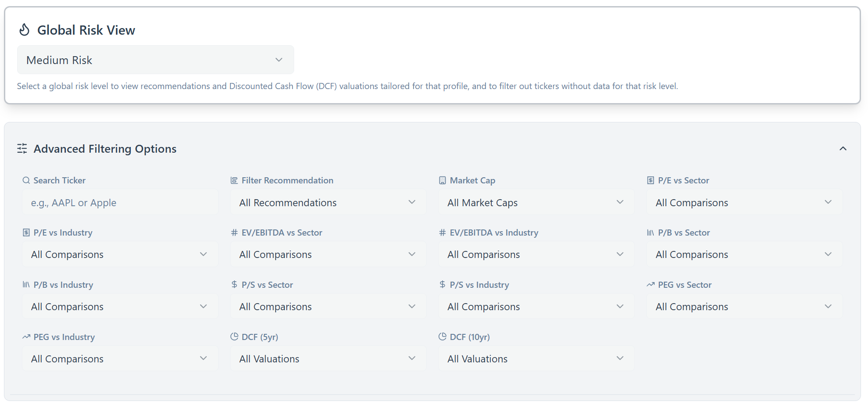Open the P/E vs Industry comparisons dropdown
Screen dimensions: 868x408
120,254
